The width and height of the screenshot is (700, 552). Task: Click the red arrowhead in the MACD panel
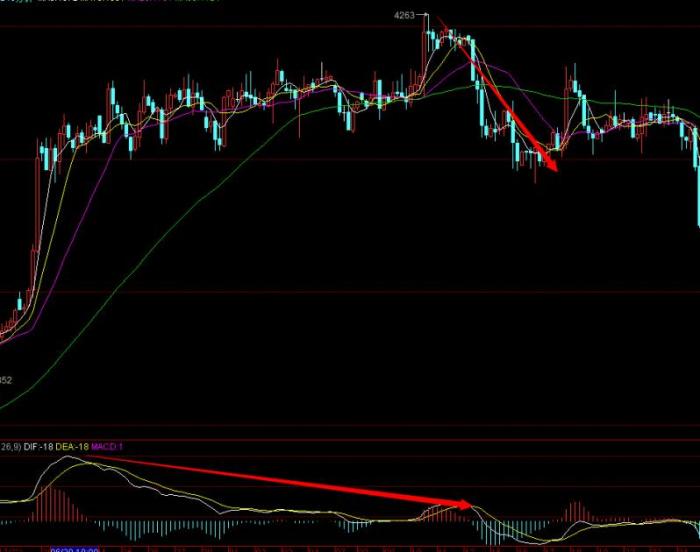tap(463, 505)
